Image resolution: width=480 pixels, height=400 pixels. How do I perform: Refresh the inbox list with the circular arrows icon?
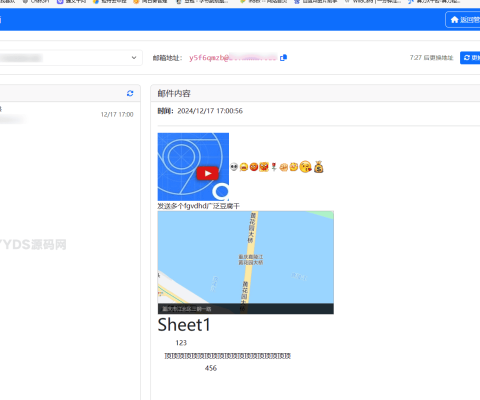pyautogui.click(x=130, y=93)
